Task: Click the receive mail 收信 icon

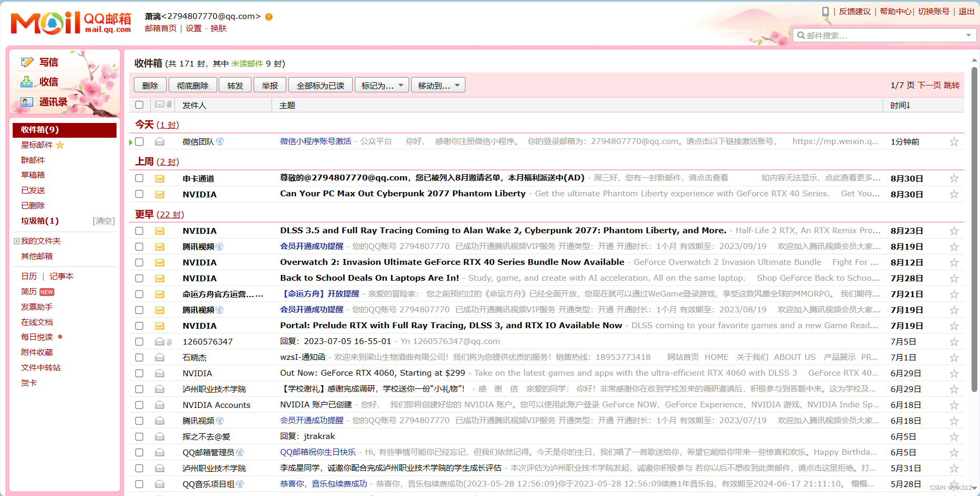Action: point(27,82)
